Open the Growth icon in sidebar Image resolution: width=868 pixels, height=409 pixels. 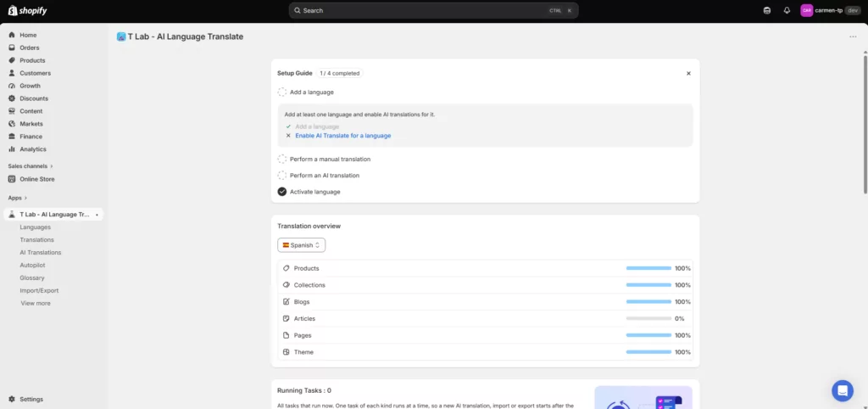pyautogui.click(x=12, y=86)
